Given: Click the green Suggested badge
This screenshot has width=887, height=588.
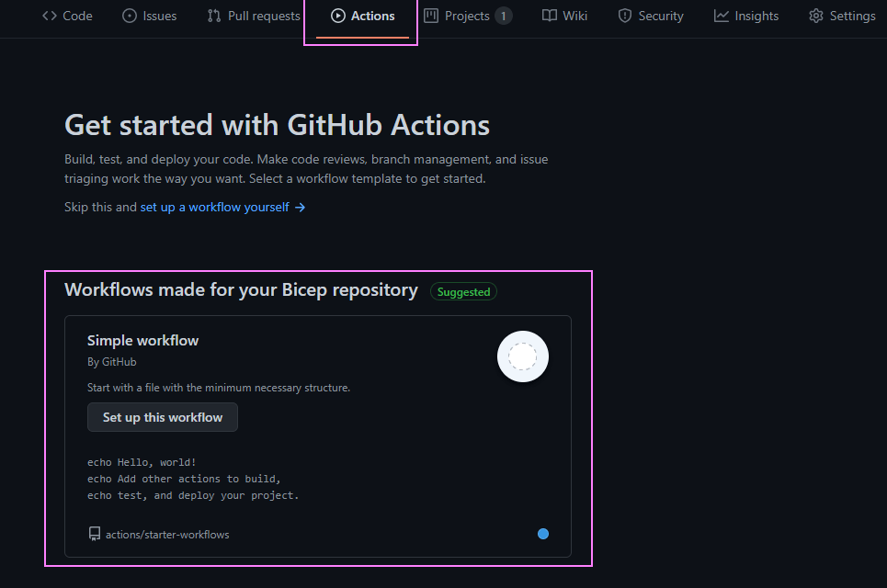Looking at the screenshot, I should 463,292.
